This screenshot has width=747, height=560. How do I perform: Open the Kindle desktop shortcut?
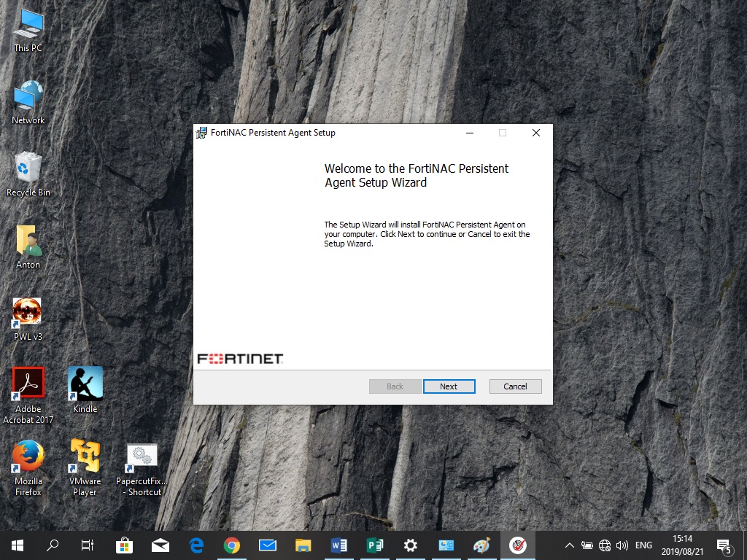(x=85, y=385)
